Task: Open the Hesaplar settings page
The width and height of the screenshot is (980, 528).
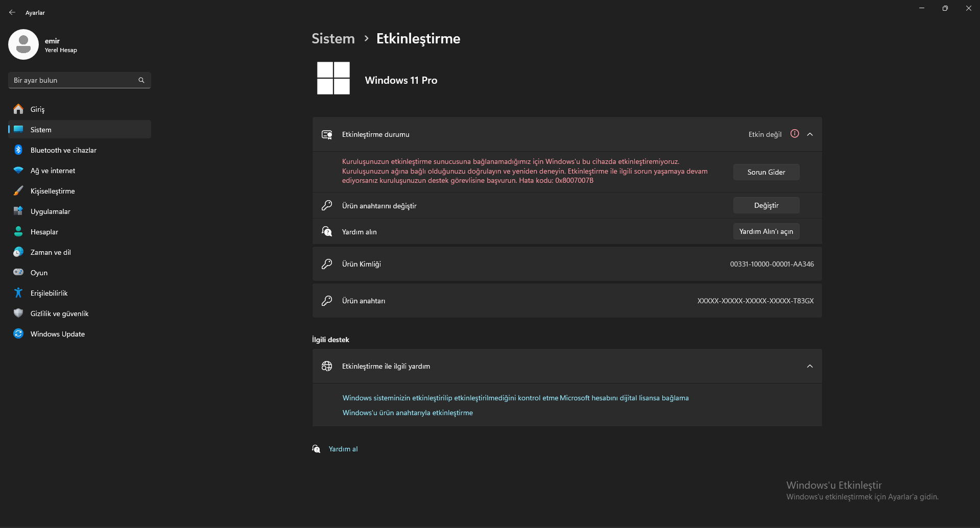Action: point(44,232)
